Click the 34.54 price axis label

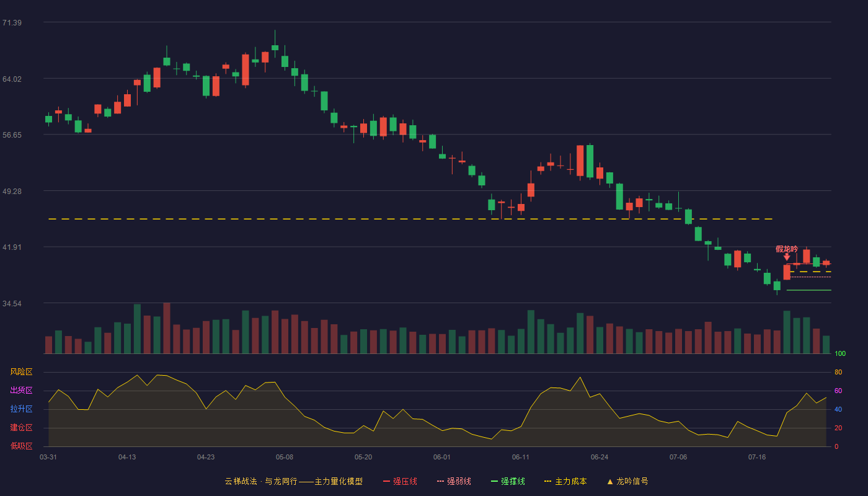(x=12, y=303)
